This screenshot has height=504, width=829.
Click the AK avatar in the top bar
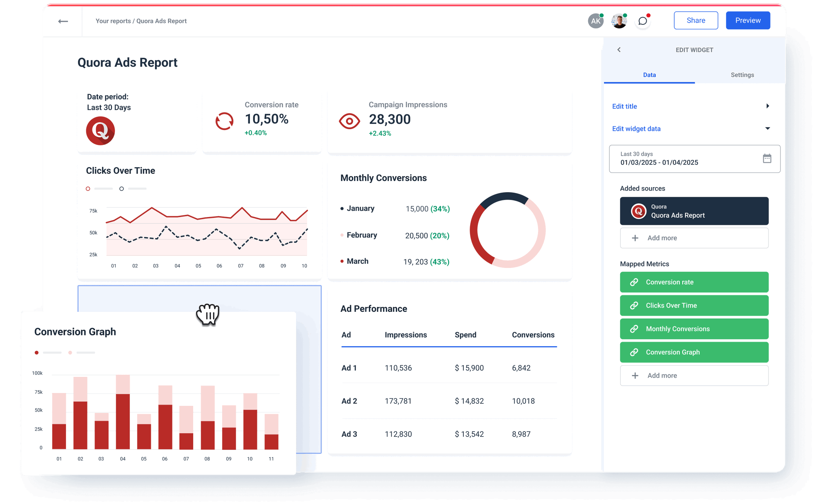pyautogui.click(x=596, y=20)
